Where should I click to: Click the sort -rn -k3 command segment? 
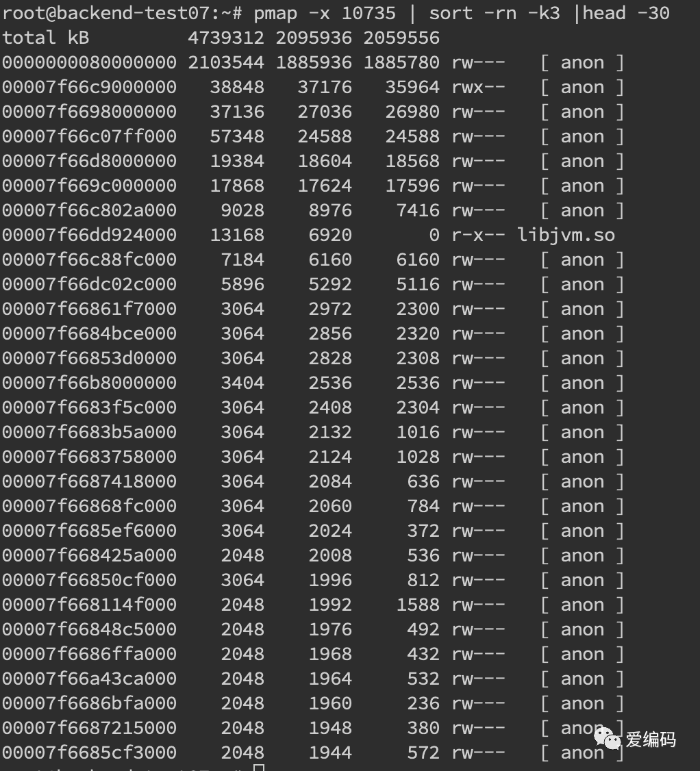(495, 13)
